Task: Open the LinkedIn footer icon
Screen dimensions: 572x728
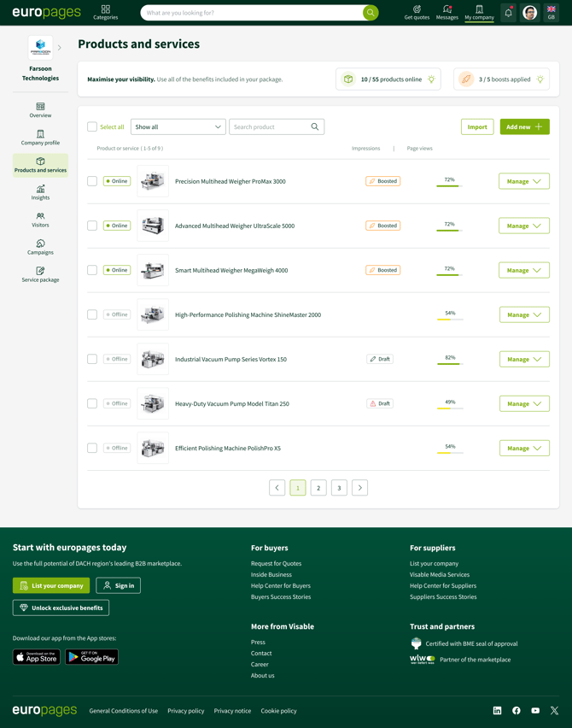Action: point(498,710)
